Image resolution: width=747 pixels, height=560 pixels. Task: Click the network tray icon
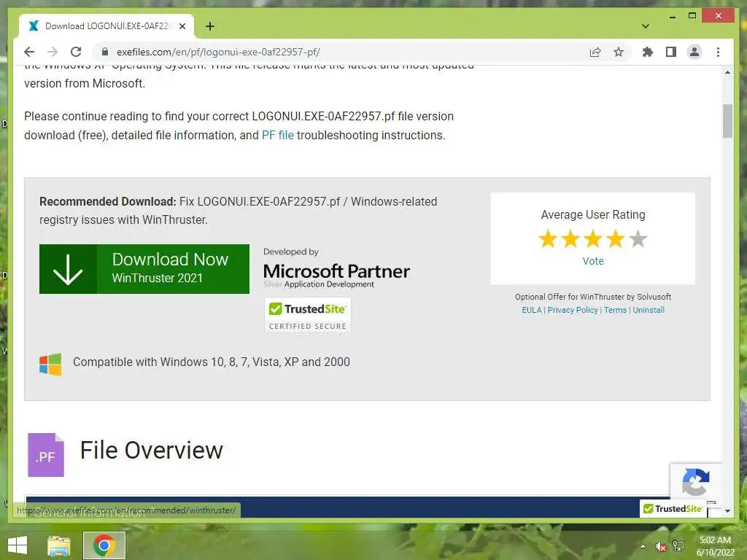coord(678,546)
